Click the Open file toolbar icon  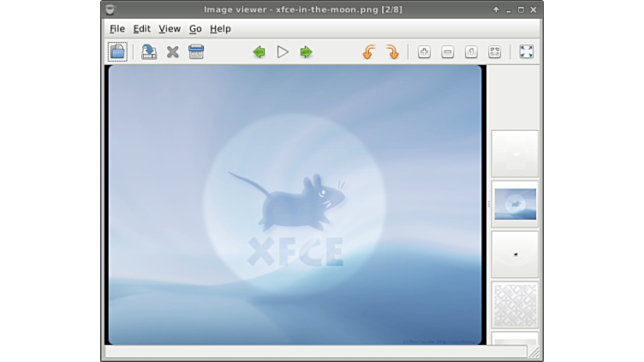tap(117, 52)
